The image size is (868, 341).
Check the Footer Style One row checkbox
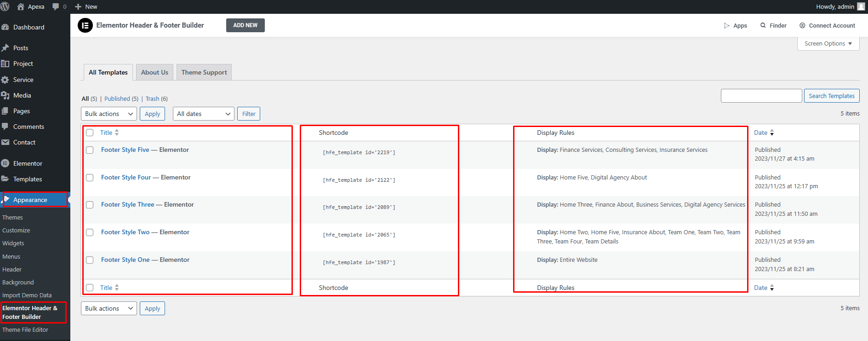point(90,260)
